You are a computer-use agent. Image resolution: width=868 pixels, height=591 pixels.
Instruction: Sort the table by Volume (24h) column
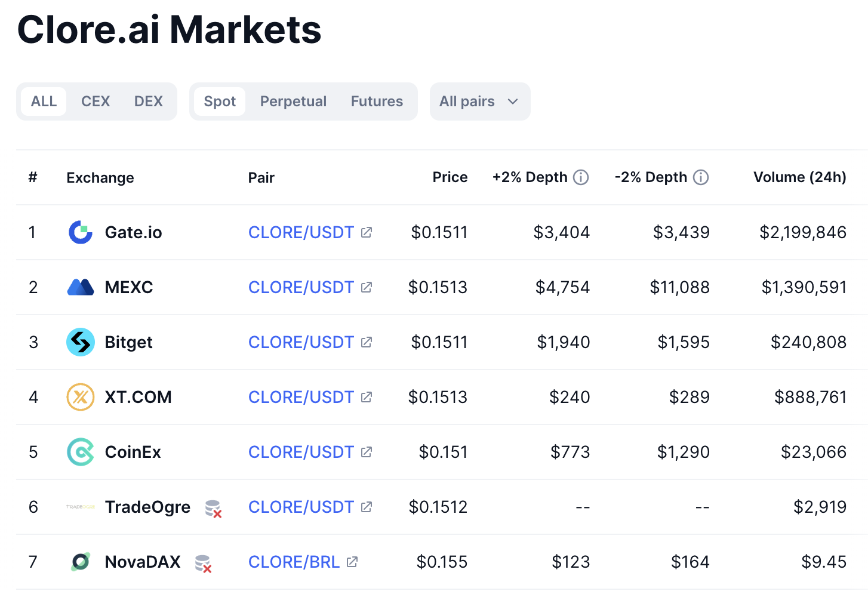800,177
